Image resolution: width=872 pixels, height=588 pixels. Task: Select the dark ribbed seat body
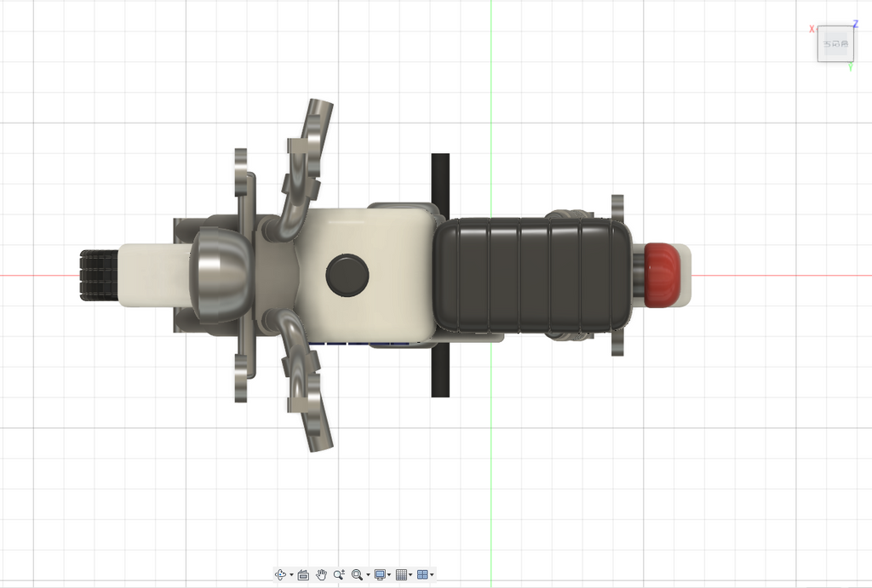532,275
